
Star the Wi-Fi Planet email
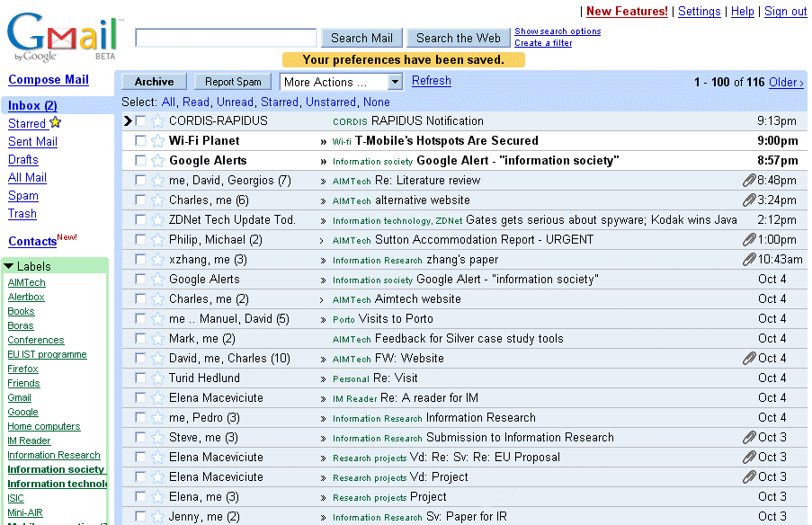157,141
